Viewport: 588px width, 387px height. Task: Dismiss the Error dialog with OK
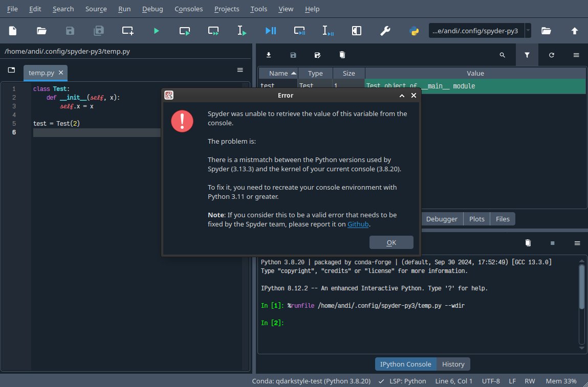(391, 242)
